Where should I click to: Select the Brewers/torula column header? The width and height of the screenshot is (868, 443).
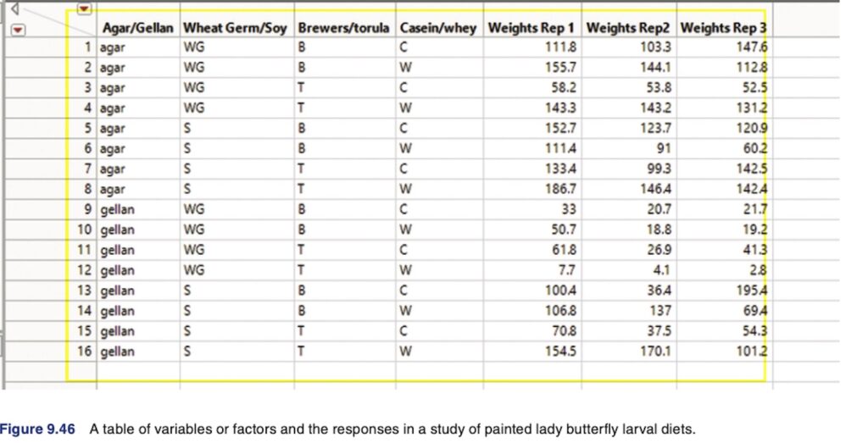coord(345,28)
